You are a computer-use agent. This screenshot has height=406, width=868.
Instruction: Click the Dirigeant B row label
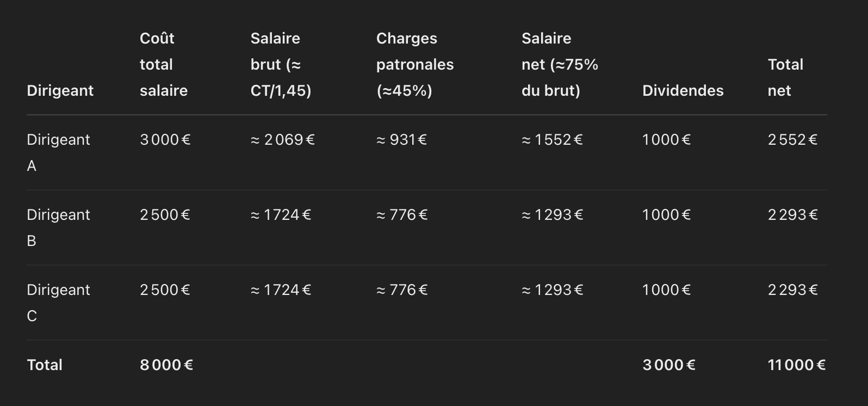point(58,227)
